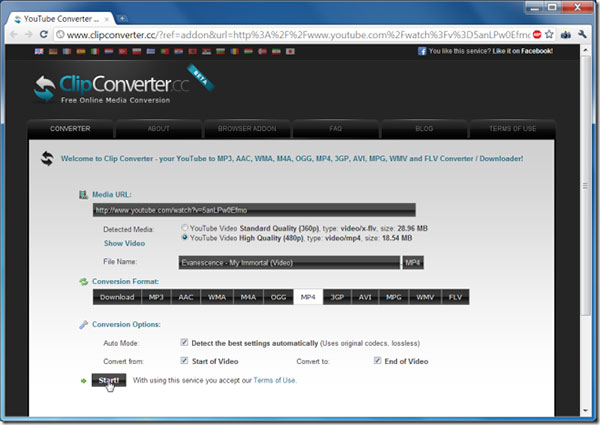Select Standard Quality (360p) radio option
The width and height of the screenshot is (600, 425).
pyautogui.click(x=185, y=228)
